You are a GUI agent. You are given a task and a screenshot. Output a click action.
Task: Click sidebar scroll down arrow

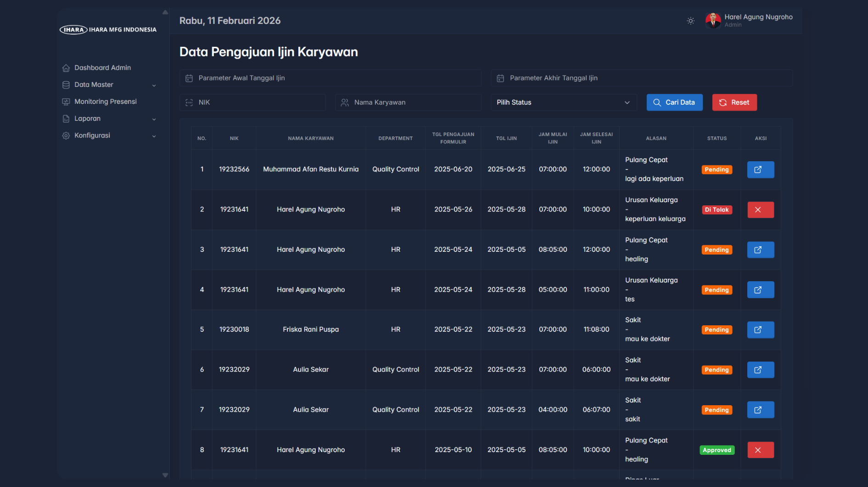pos(165,475)
